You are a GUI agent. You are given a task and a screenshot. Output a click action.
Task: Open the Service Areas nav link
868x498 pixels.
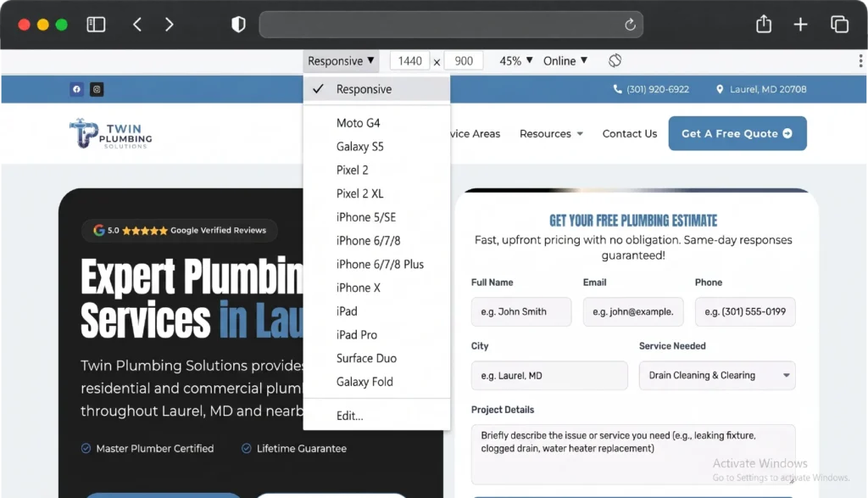pos(476,133)
